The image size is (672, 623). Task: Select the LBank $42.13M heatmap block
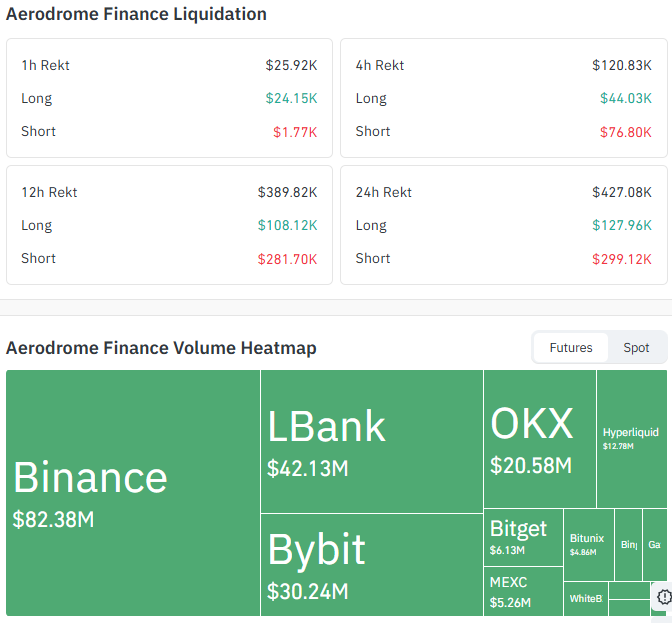tap(372, 441)
